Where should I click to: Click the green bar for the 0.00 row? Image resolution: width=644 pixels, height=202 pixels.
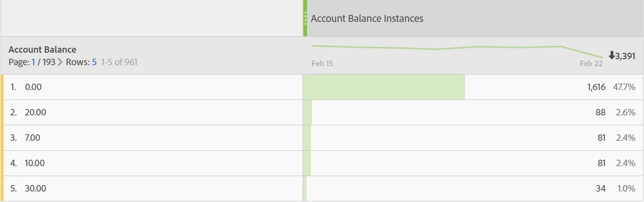384,87
